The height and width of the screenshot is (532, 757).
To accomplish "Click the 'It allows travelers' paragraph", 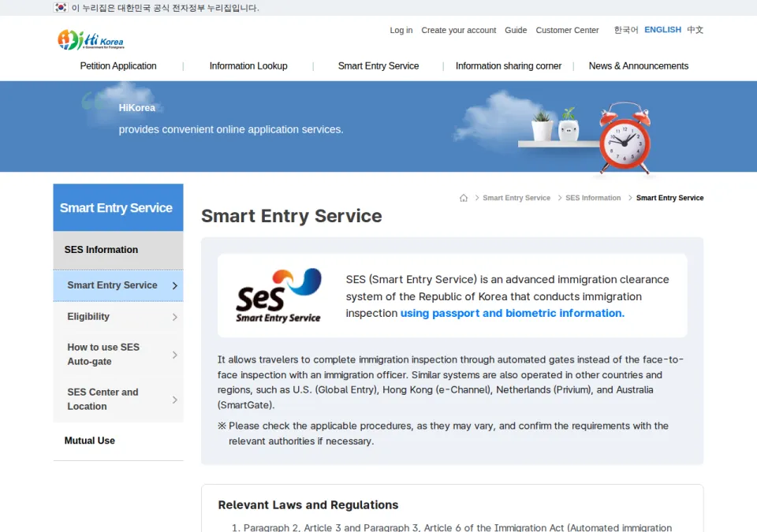I will (x=450, y=382).
